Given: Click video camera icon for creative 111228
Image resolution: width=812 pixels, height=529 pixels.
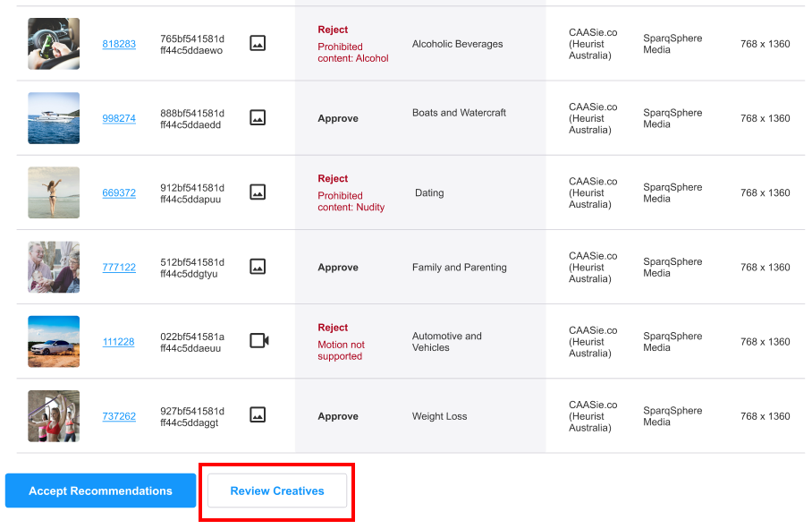Looking at the screenshot, I should [259, 341].
